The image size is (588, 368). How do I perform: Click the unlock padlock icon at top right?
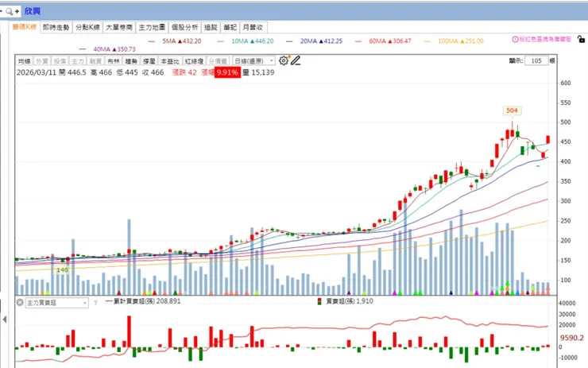point(581,39)
